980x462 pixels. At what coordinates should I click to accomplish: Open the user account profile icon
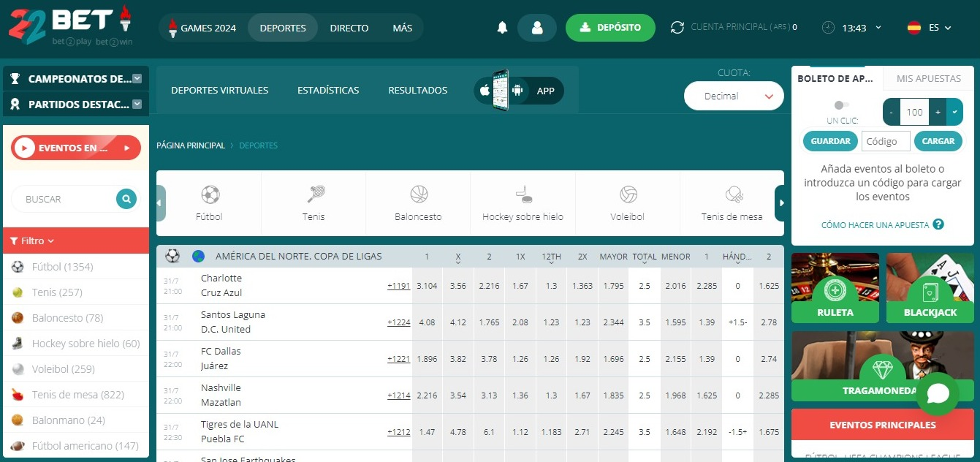click(x=537, y=28)
